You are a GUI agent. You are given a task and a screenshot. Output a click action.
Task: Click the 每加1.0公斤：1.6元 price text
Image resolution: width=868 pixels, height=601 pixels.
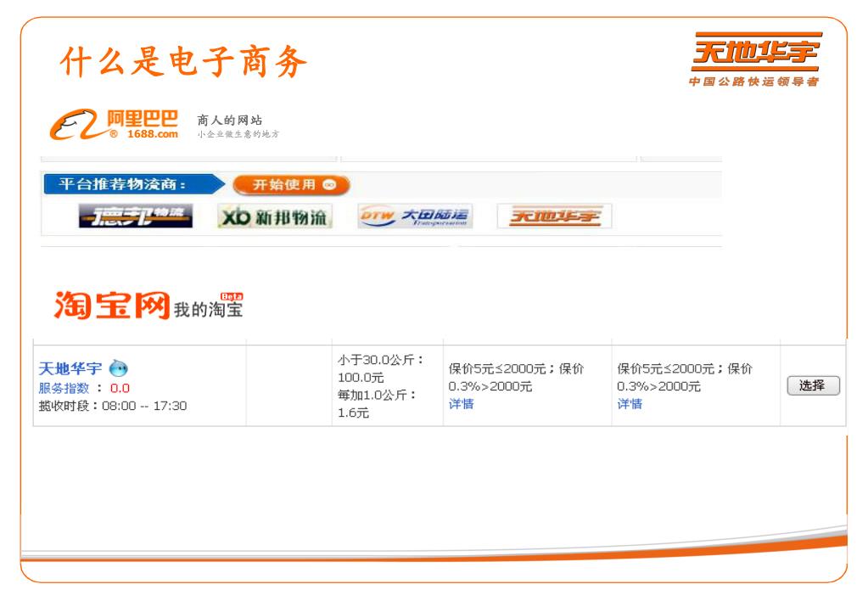pos(377,404)
